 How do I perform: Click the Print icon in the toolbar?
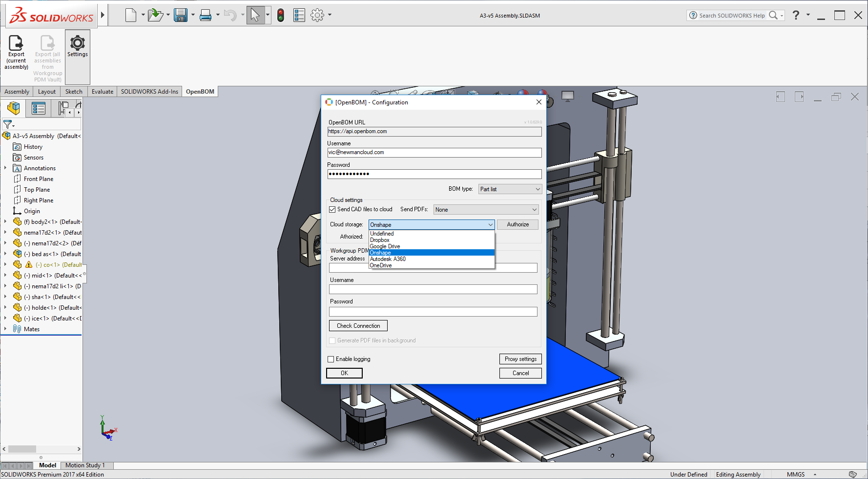pyautogui.click(x=205, y=15)
